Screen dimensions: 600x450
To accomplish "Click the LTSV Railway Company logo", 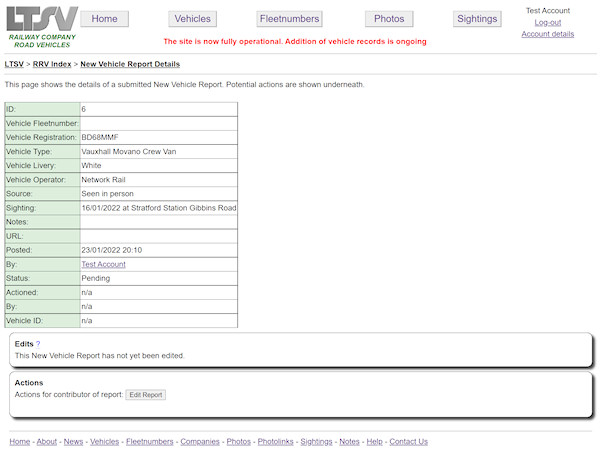I will [41, 26].
